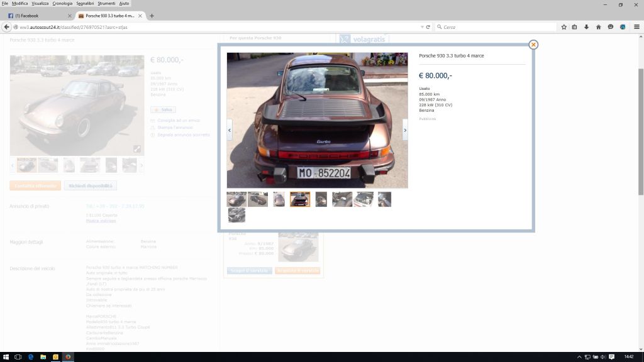
Task: Click the popup title Porsche 930 3.3 turbo
Action: point(452,56)
